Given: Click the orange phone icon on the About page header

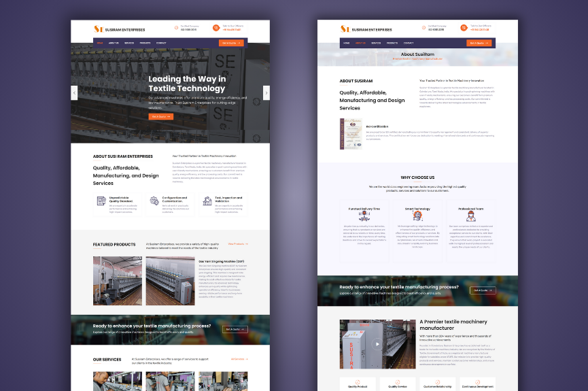Looking at the screenshot, I should [x=464, y=28].
